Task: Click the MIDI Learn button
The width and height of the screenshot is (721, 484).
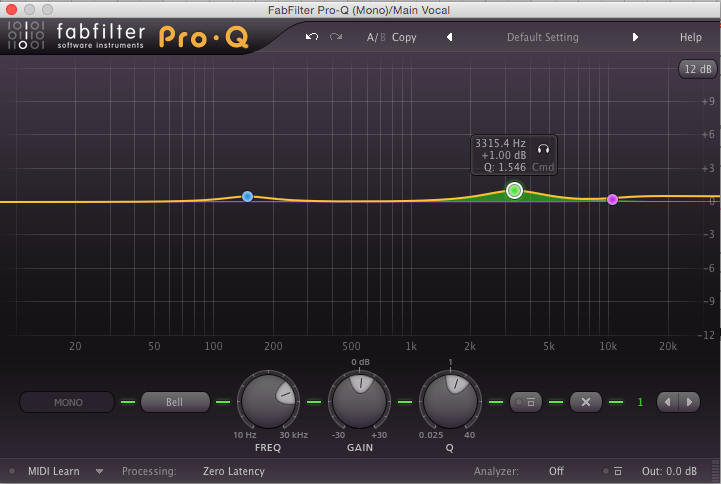Action: [x=53, y=471]
